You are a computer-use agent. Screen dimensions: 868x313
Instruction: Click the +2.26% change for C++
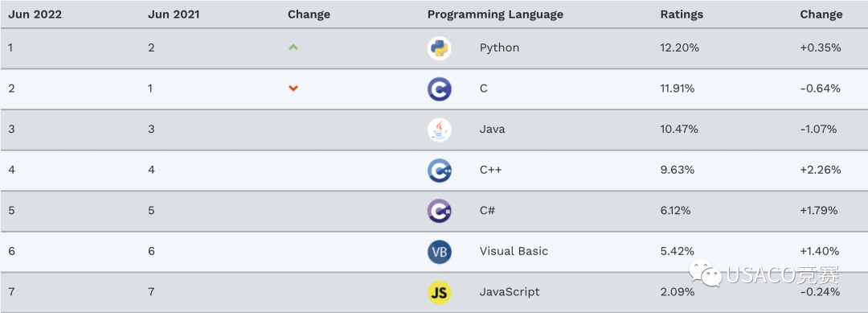pyautogui.click(x=821, y=170)
